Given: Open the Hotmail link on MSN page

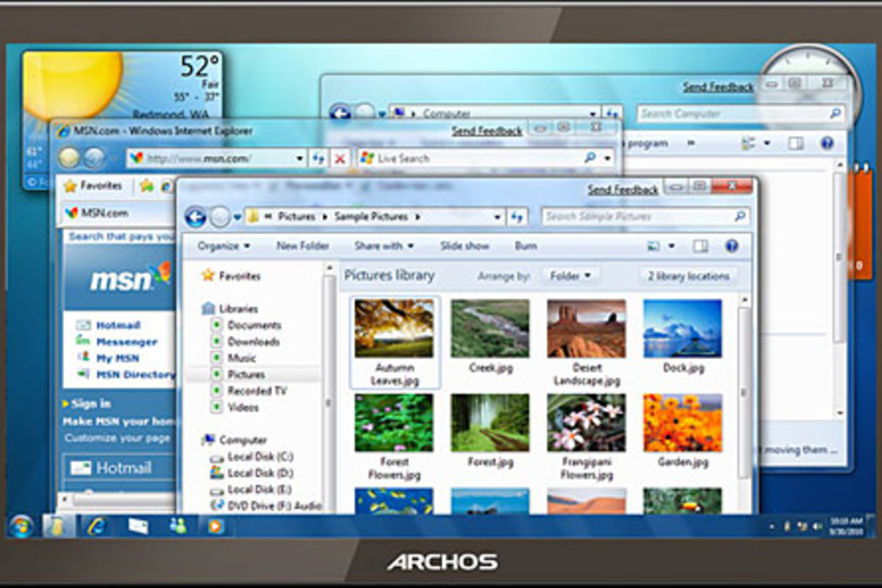Looking at the screenshot, I should pyautogui.click(x=118, y=325).
